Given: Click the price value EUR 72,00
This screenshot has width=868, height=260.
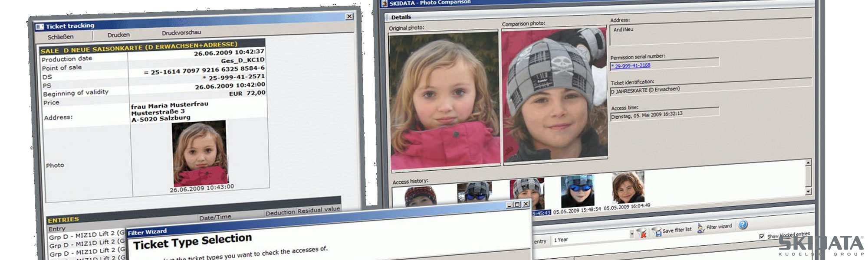Looking at the screenshot, I should tap(247, 93).
